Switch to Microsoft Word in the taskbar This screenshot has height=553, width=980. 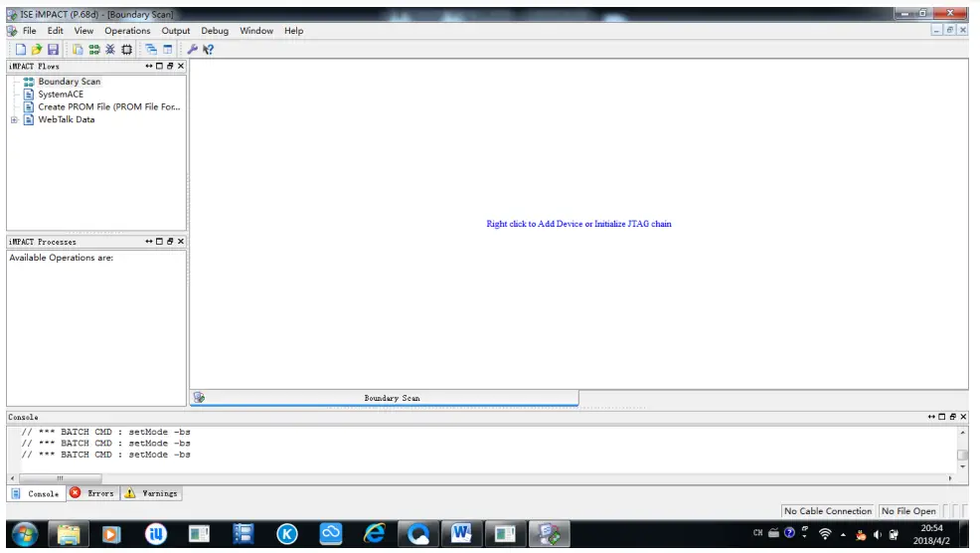point(461,534)
